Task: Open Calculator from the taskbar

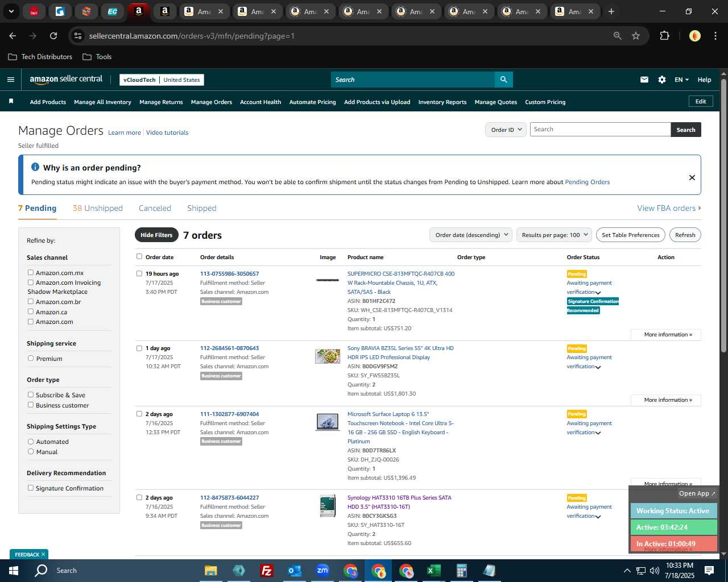Action: 461,571
